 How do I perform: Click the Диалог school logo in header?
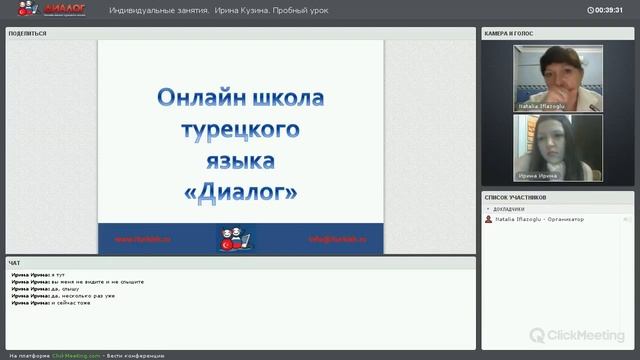pyautogui.click(x=51, y=9)
